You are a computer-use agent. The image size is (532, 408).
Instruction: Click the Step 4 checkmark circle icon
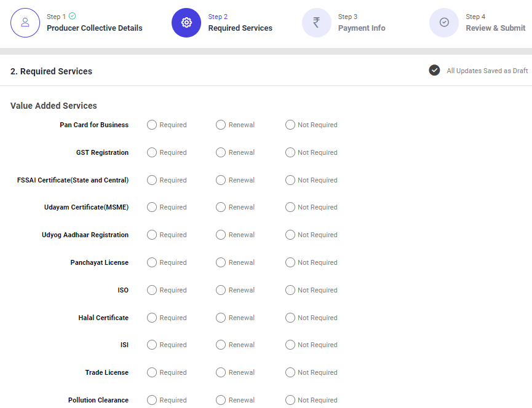point(444,23)
